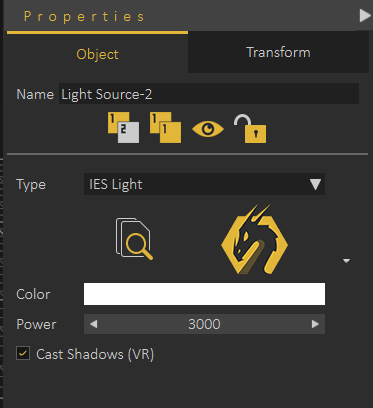Image resolution: width=373 pixels, height=408 pixels.
Task: Open the white Color swatch
Action: (204, 294)
